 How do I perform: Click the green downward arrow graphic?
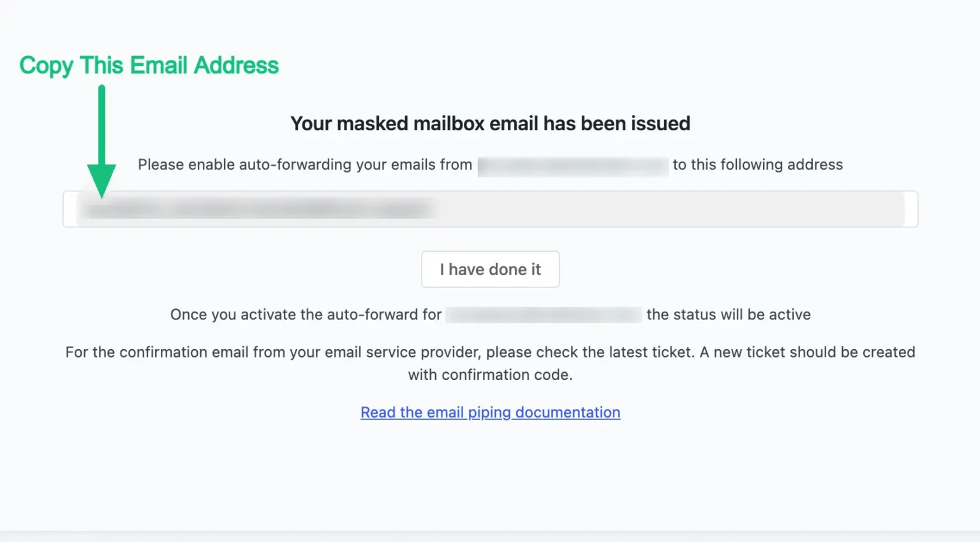point(101,137)
